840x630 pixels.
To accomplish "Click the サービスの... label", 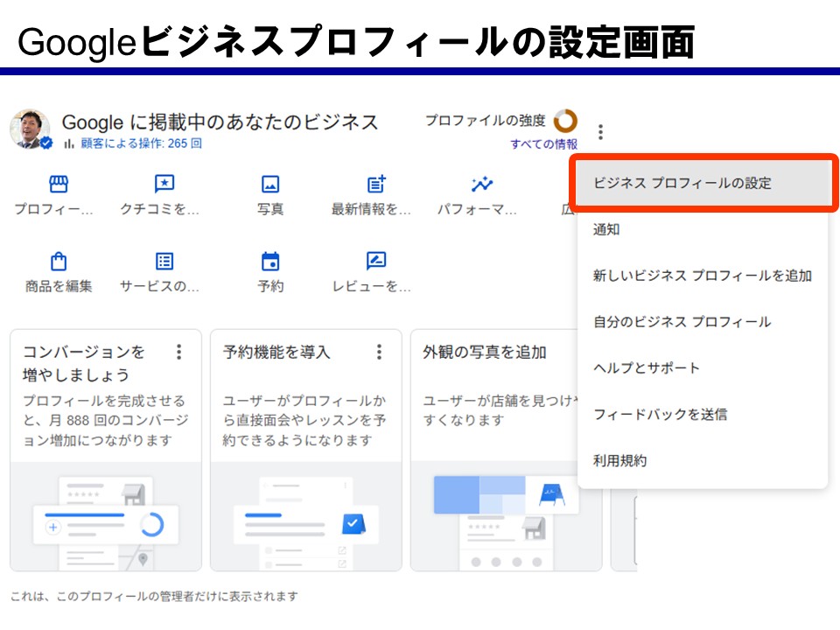I will coord(159,286).
